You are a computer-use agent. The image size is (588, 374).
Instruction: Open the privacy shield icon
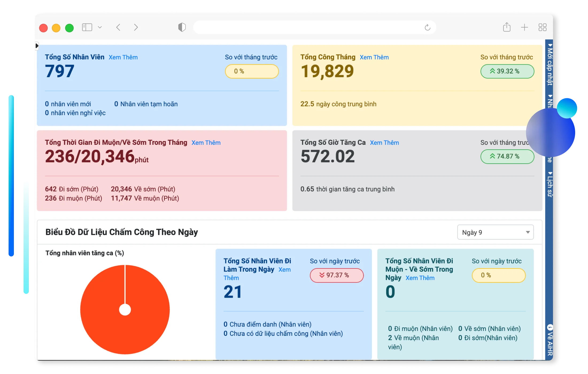(182, 27)
